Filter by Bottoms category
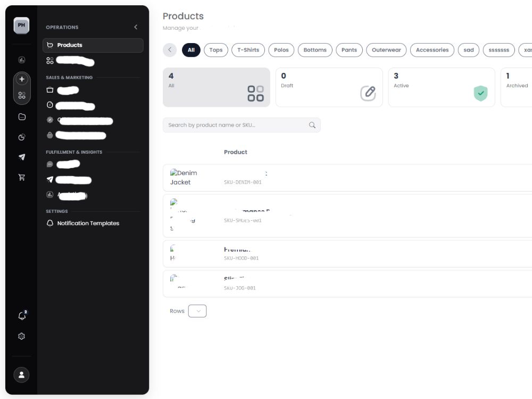The height and width of the screenshot is (399, 532). pos(315,50)
